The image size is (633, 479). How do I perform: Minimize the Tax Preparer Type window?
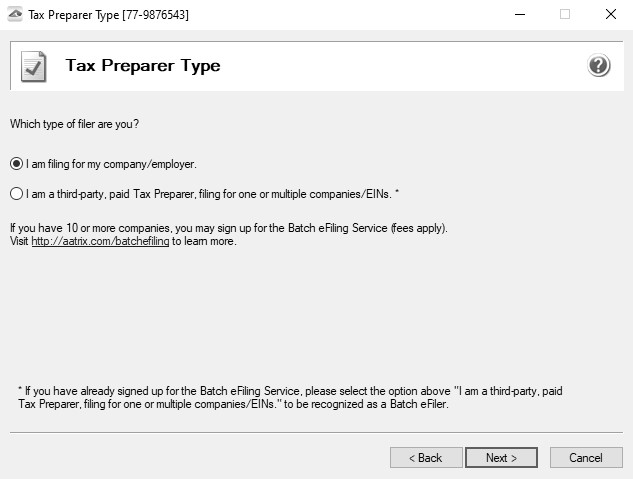pyautogui.click(x=519, y=15)
